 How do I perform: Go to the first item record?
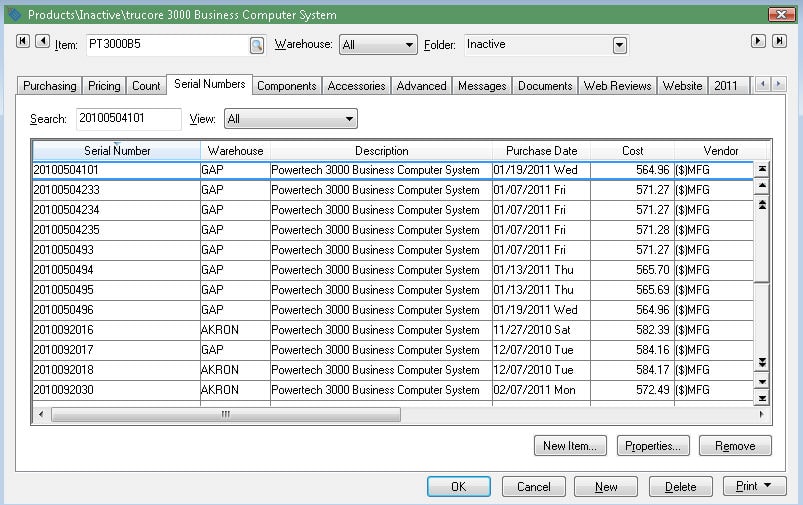(x=23, y=41)
